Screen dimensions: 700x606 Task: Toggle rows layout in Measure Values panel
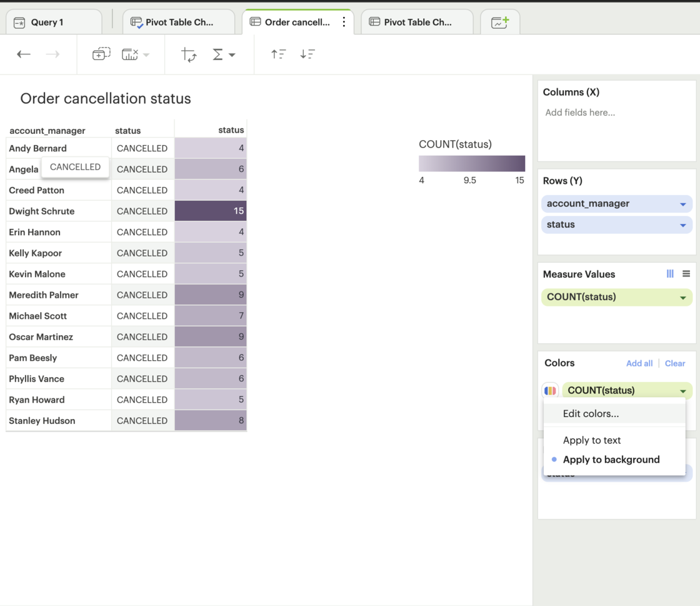pyautogui.click(x=686, y=273)
